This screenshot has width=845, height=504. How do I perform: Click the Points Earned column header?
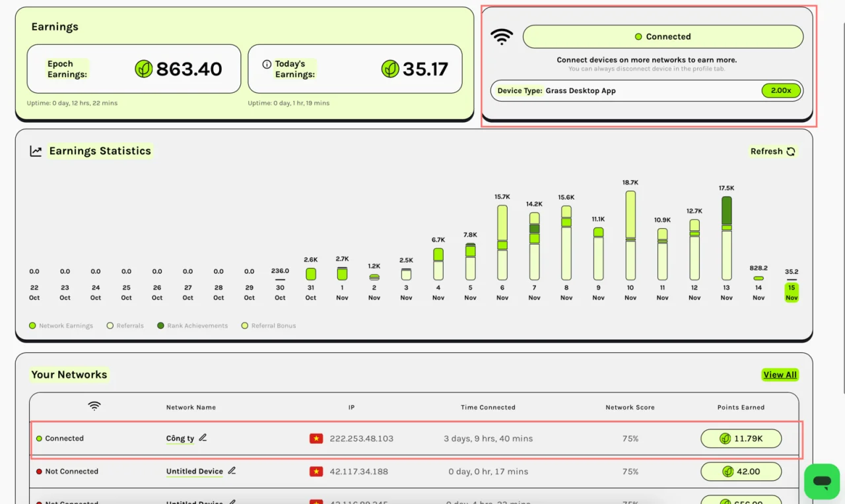tap(741, 407)
